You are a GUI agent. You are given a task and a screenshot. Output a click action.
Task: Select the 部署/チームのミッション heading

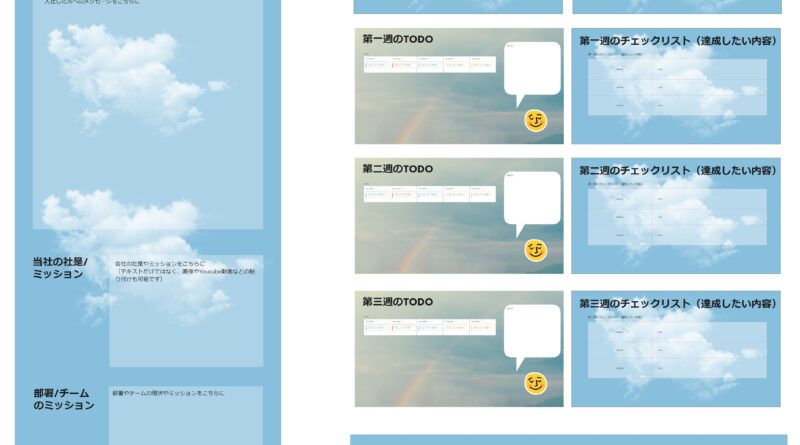pos(64,399)
